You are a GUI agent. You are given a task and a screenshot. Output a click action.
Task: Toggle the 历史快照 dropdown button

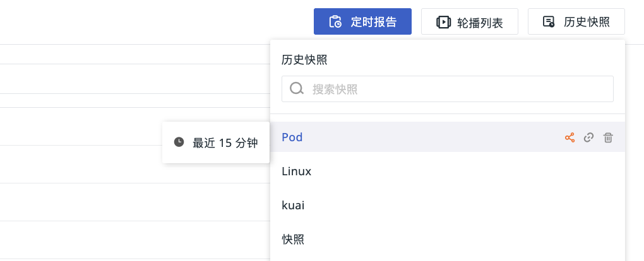point(576,21)
